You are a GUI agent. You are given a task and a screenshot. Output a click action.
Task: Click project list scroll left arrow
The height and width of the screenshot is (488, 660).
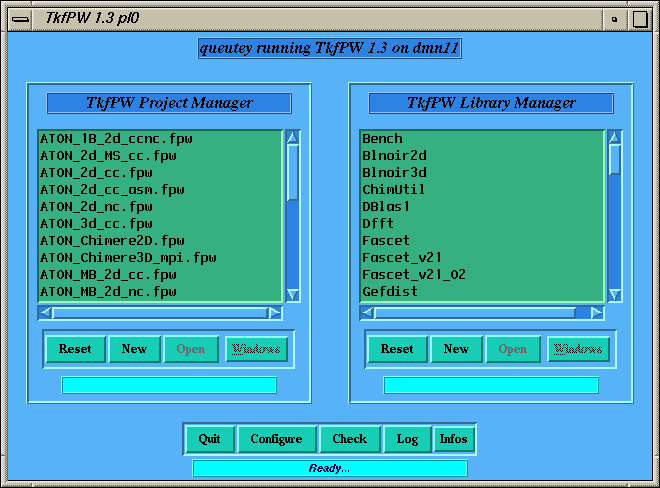coord(45,313)
